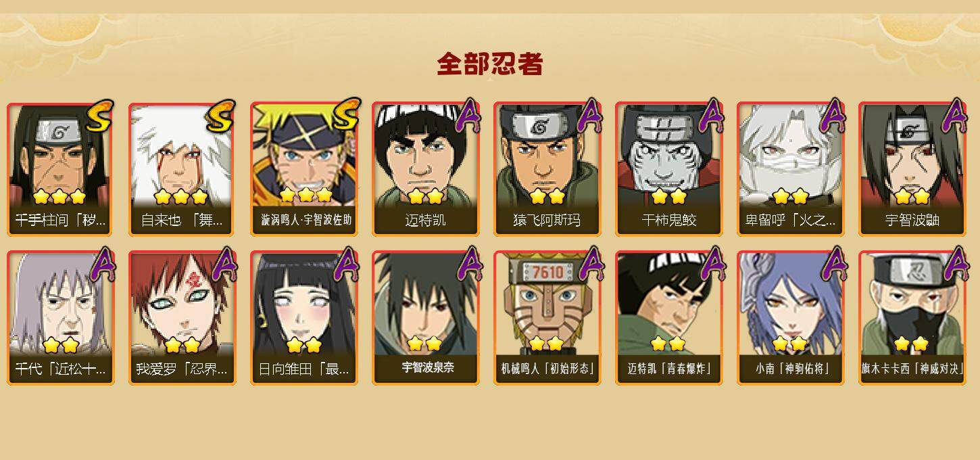Pick the 卑留呼 ninja card
Image resolution: width=980 pixels, height=460 pixels.
[791, 169]
